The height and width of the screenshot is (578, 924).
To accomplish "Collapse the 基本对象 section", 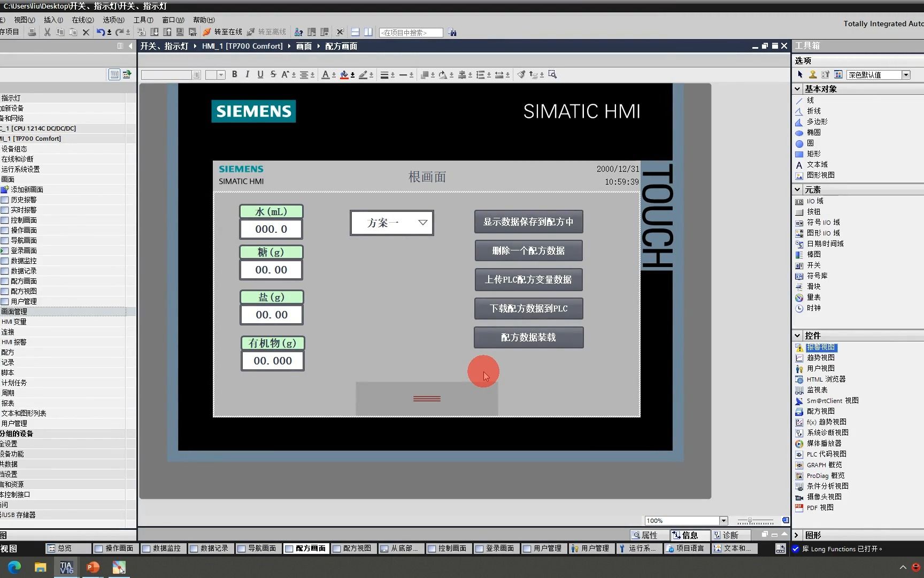I will [x=798, y=89].
